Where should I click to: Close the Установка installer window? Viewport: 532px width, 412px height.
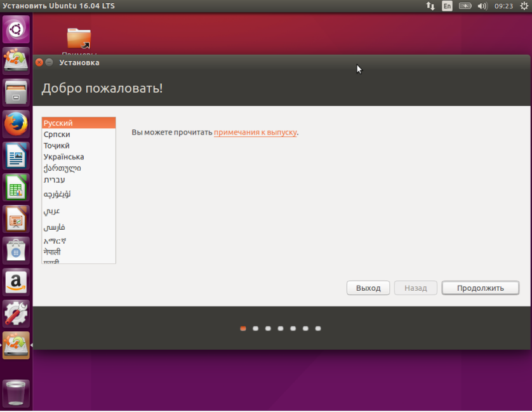(39, 62)
